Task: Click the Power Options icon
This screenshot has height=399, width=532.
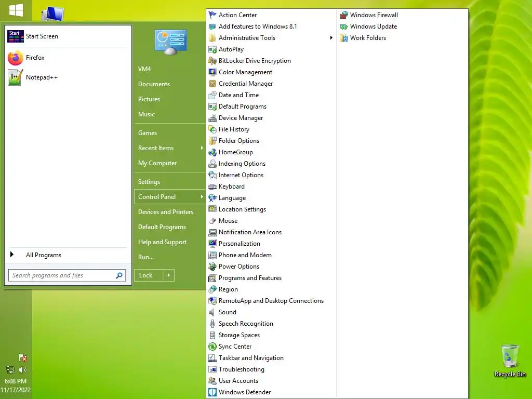Action: (212, 267)
